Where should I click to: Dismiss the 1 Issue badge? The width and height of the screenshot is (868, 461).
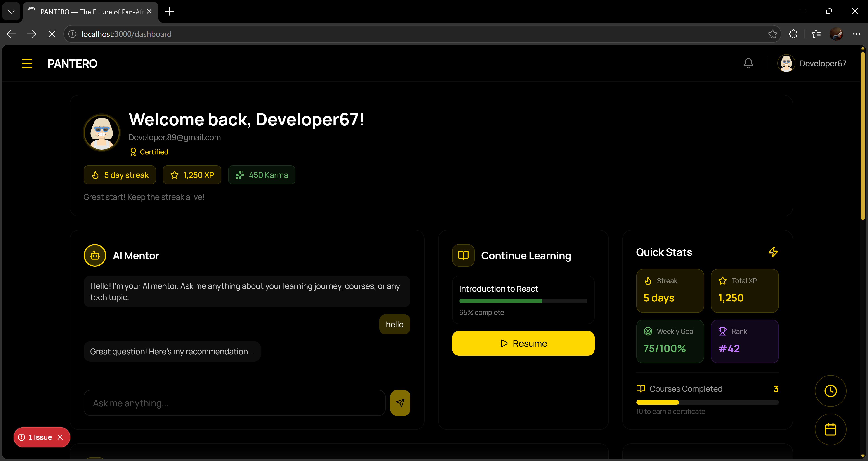pyautogui.click(x=60, y=437)
